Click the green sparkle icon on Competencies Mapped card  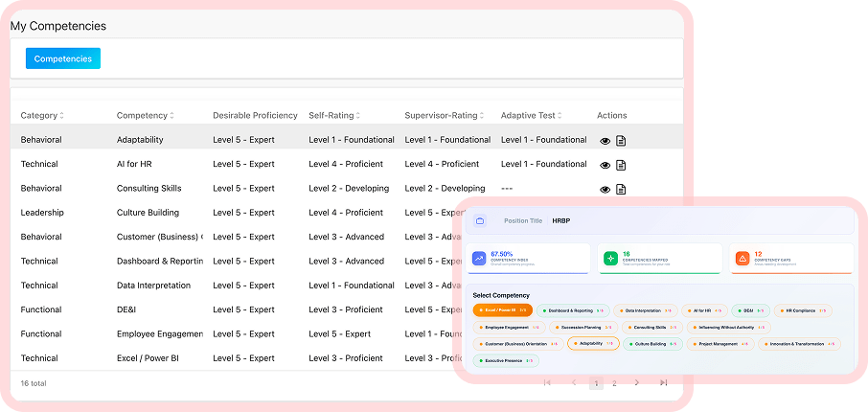(x=610, y=258)
